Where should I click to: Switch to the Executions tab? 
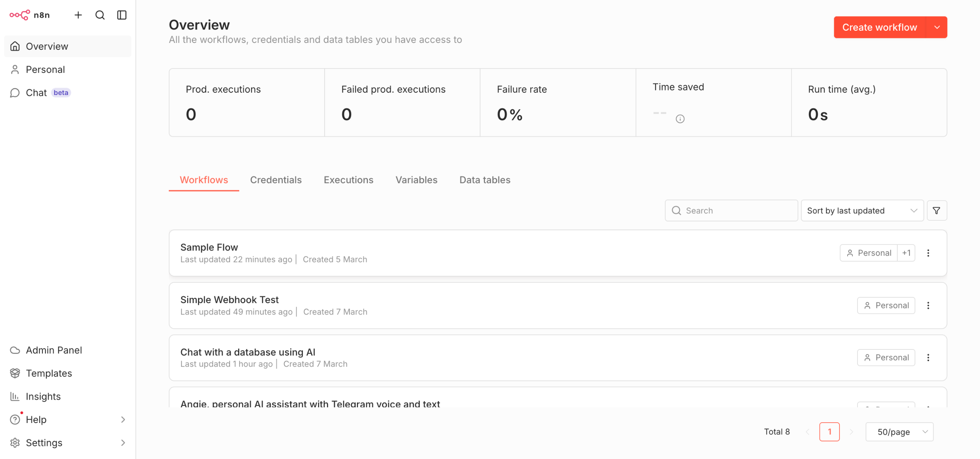[348, 180]
